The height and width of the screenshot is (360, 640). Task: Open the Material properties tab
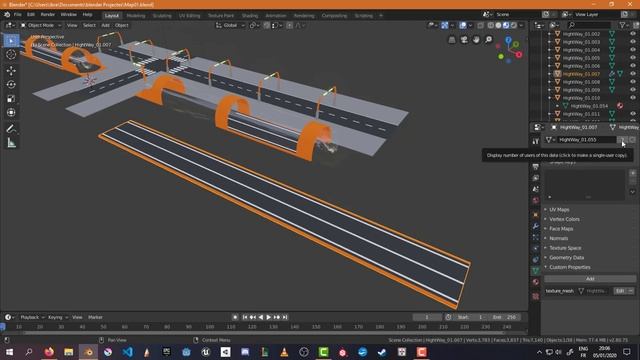(x=536, y=282)
